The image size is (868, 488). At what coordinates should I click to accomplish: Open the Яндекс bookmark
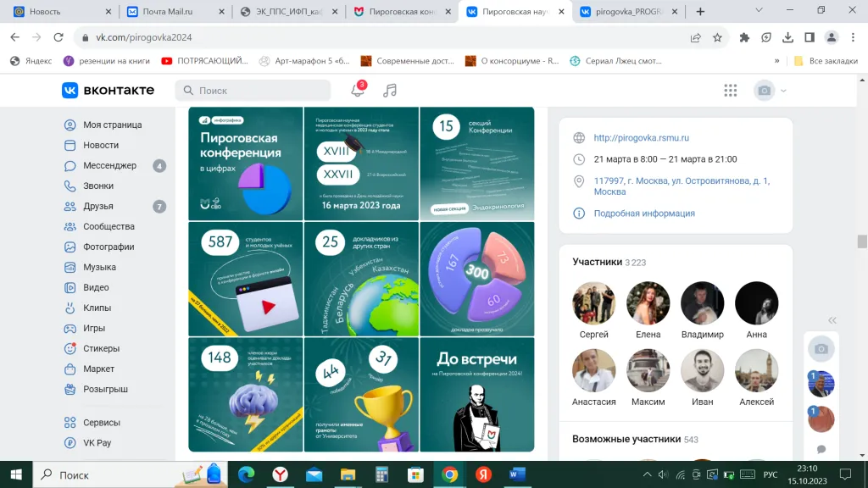pos(31,61)
